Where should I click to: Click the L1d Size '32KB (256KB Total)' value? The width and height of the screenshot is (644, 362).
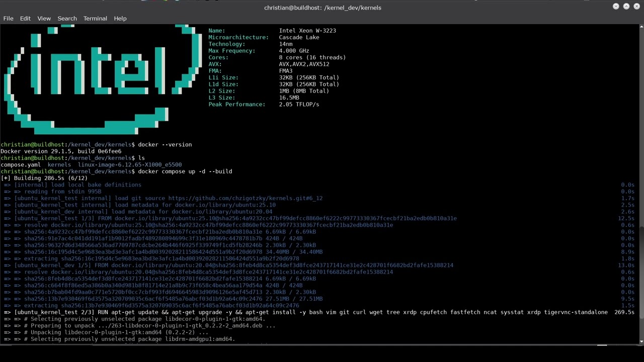[309, 84]
